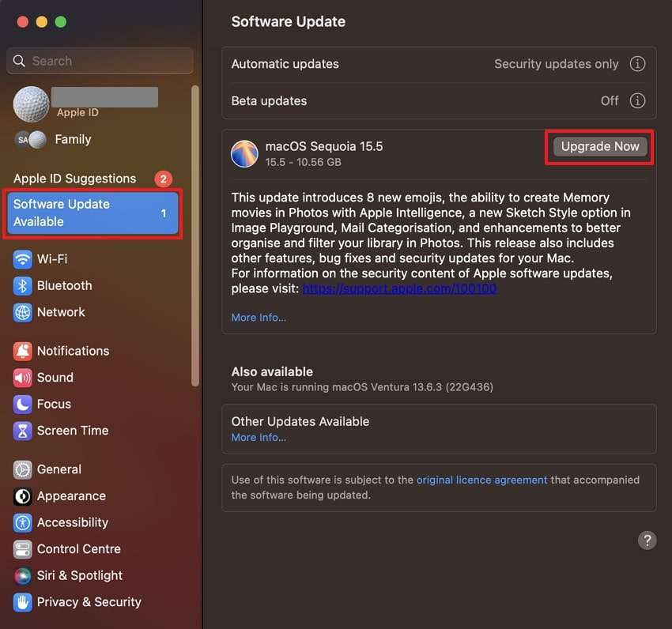The width and height of the screenshot is (672, 629).
Task: Click the Security updates only value
Action: [x=556, y=64]
